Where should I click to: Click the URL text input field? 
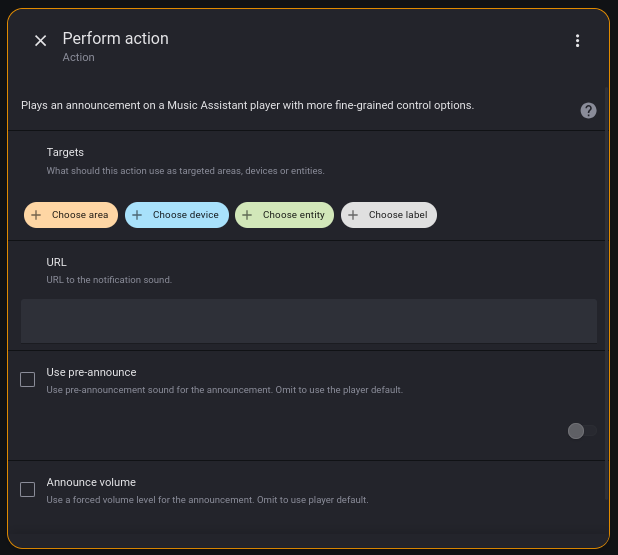coord(308,321)
